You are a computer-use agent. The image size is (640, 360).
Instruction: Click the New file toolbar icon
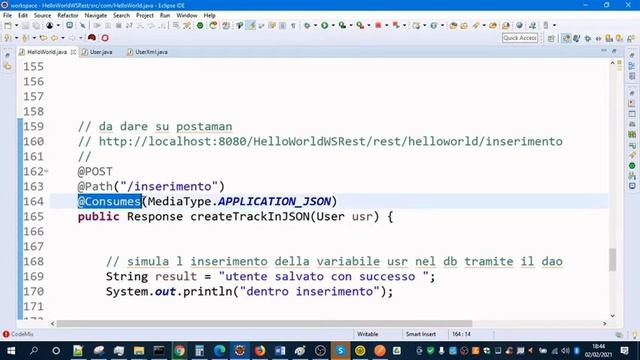[8, 25]
